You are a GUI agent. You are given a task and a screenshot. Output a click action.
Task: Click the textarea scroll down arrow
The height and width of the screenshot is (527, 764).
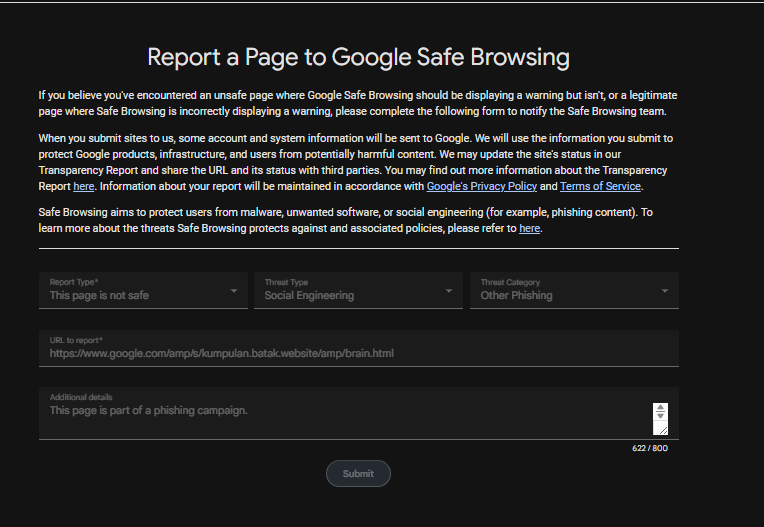(660, 415)
